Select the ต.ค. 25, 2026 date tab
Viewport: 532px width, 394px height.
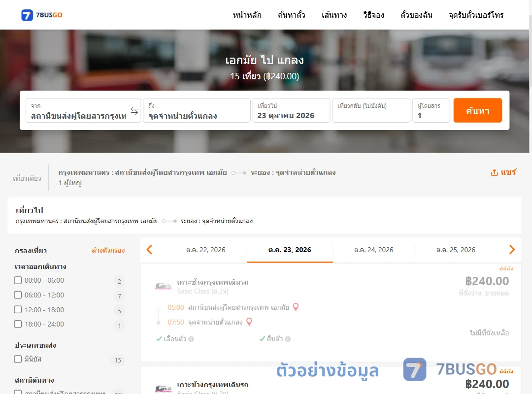456,250
